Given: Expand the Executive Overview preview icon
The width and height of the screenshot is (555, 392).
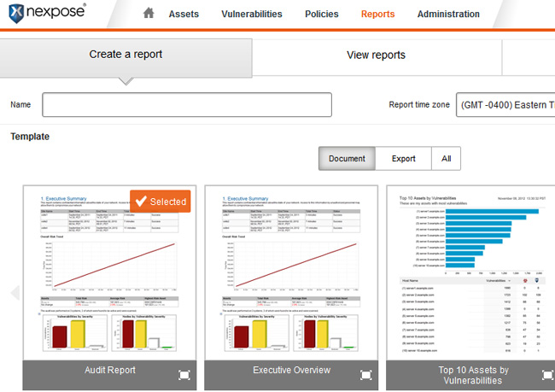Looking at the screenshot, I should pyautogui.click(x=366, y=375).
